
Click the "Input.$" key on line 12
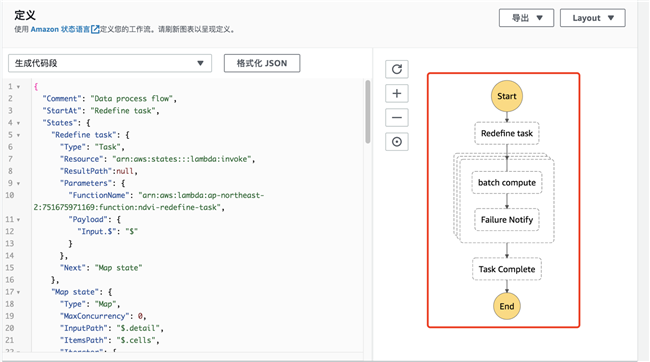coord(97,231)
